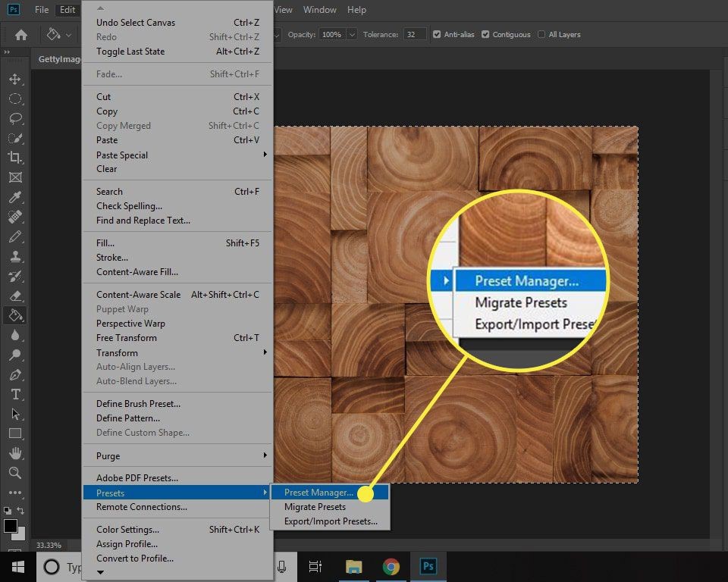728x582 pixels.
Task: Open the Opacity value dropdown
Action: (x=352, y=35)
